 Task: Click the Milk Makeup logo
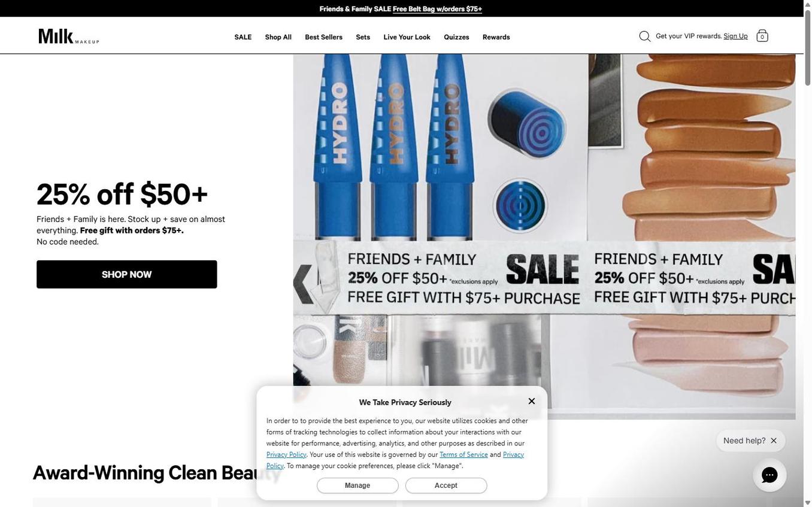pyautogui.click(x=69, y=36)
